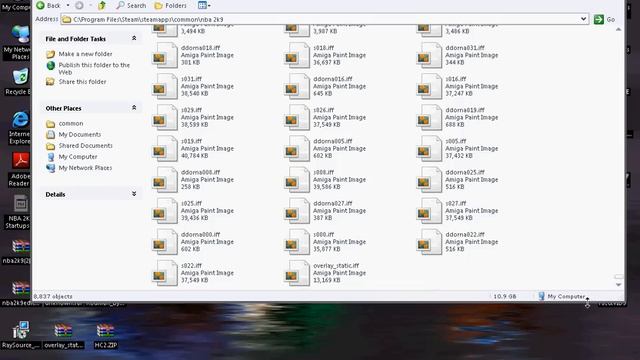The width and height of the screenshot is (640, 360).
Task: Select the ddorna008.iff file icon
Action: tap(164, 180)
